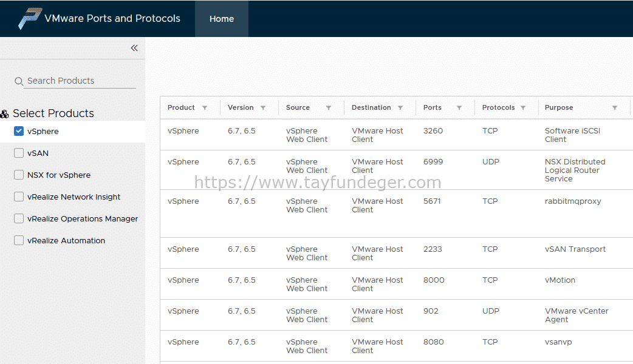Open the Protocols column filter
Screen dimensions: 633x364
pos(523,107)
